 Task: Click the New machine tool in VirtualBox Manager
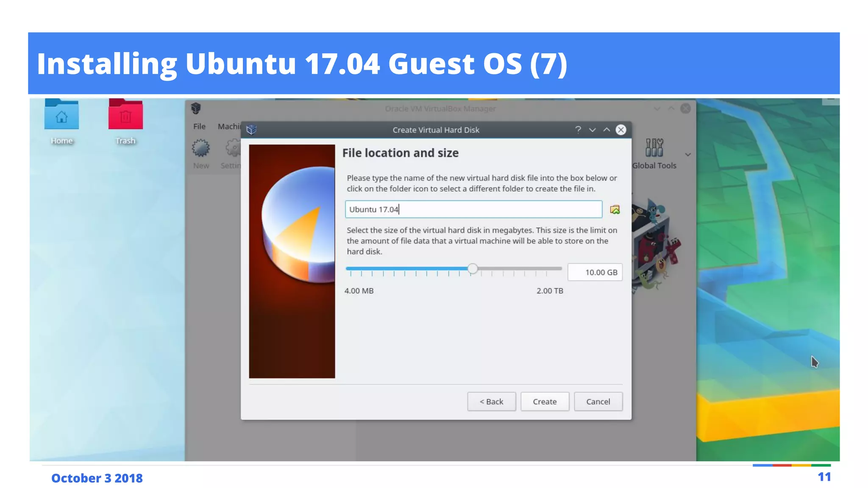[x=201, y=154]
